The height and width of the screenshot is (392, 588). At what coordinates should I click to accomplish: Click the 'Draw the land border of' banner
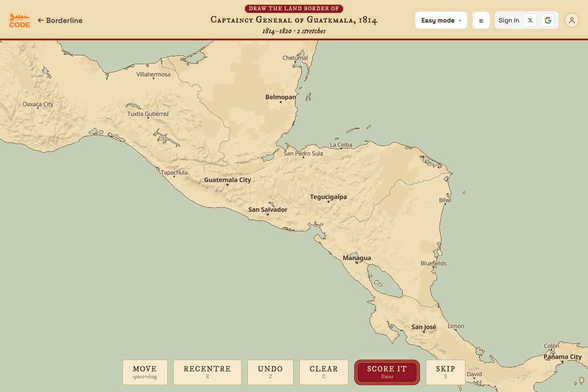294,8
